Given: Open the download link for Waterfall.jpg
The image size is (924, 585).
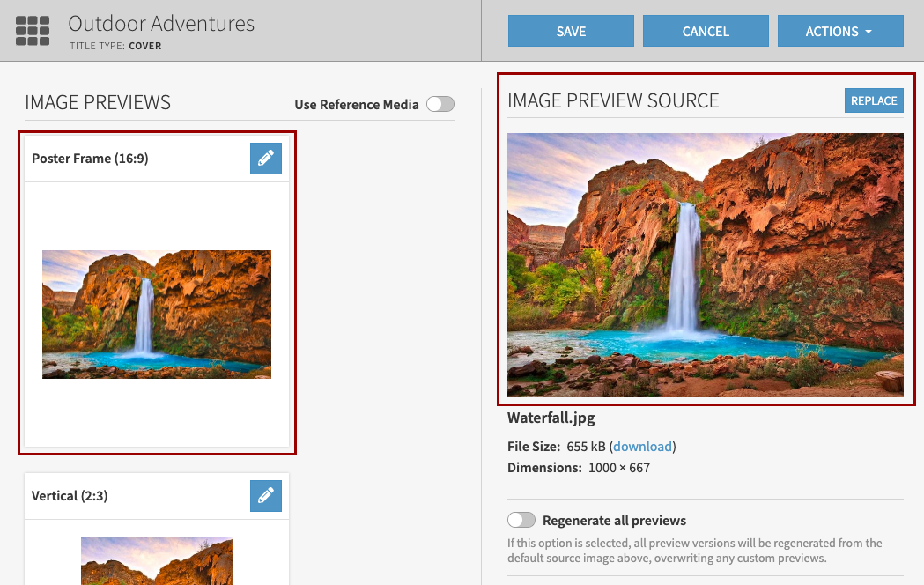Looking at the screenshot, I should click(x=642, y=447).
